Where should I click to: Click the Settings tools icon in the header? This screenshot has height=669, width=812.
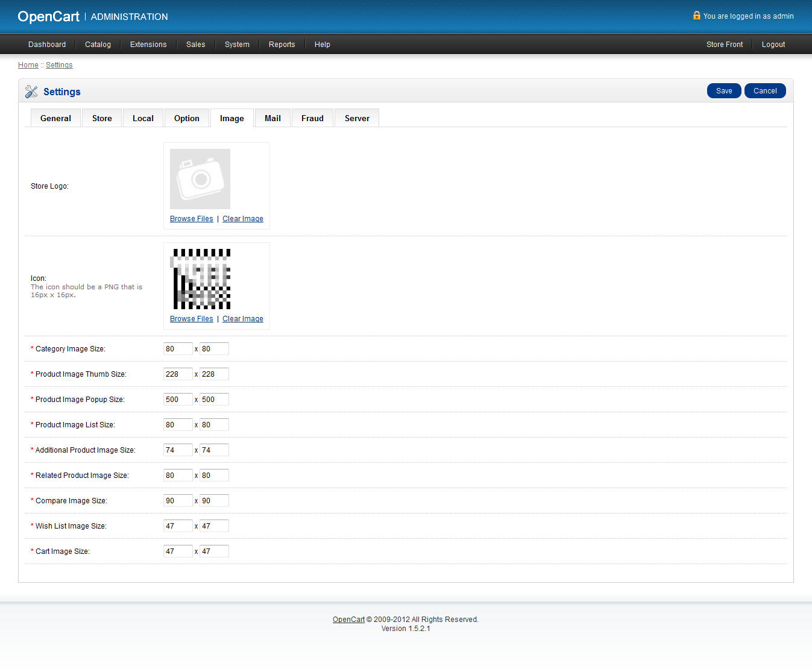pos(31,92)
